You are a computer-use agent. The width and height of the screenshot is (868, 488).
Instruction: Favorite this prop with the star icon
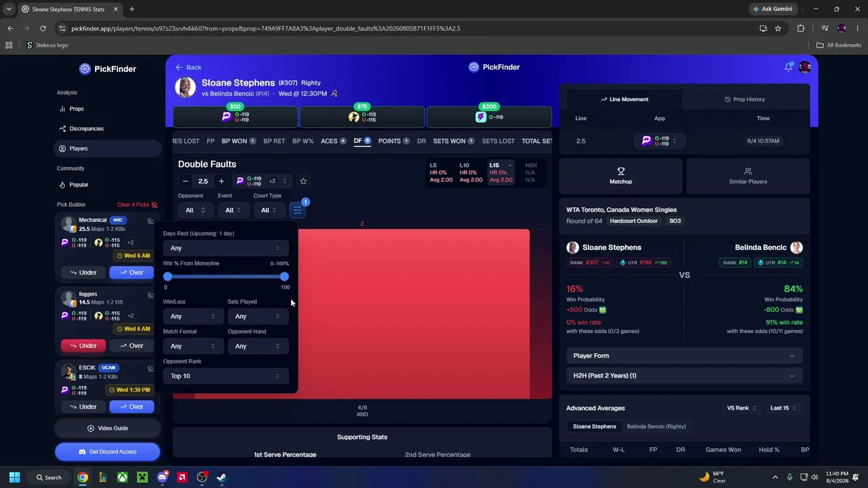click(x=303, y=181)
